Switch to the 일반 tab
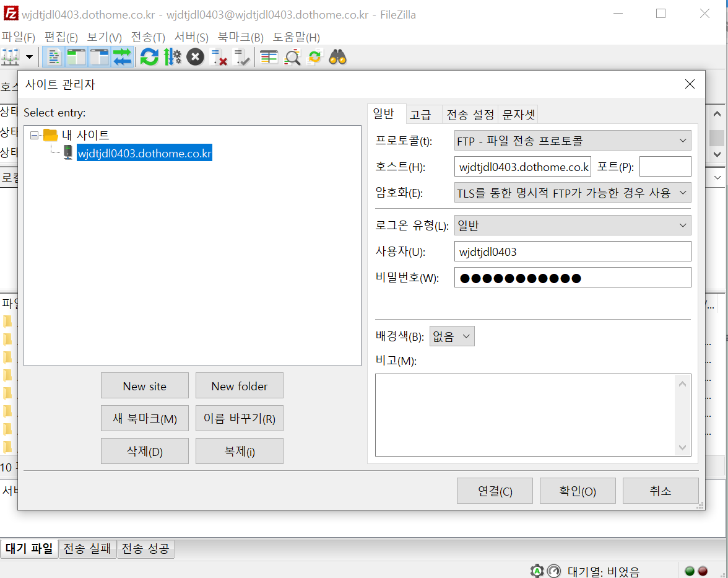 point(384,114)
